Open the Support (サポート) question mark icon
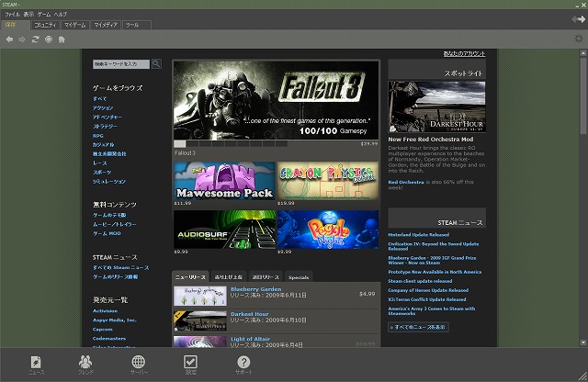This screenshot has width=588, height=382. (243, 365)
